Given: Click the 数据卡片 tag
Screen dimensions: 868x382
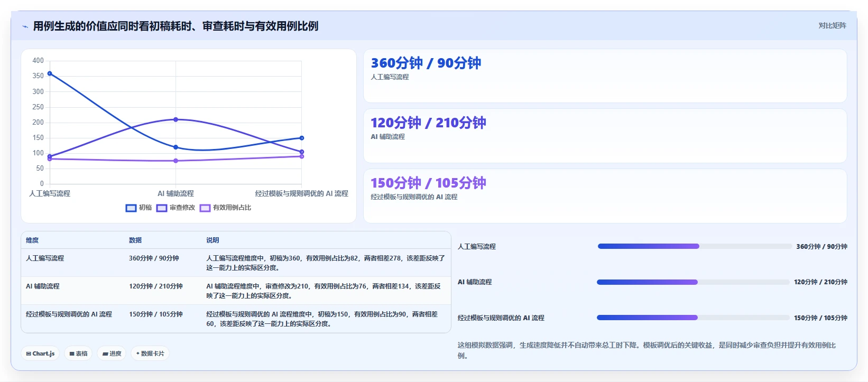Looking at the screenshot, I should 150,353.
